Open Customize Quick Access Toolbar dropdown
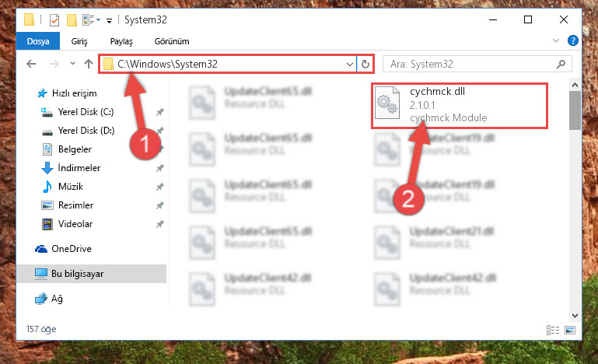 click(x=109, y=20)
